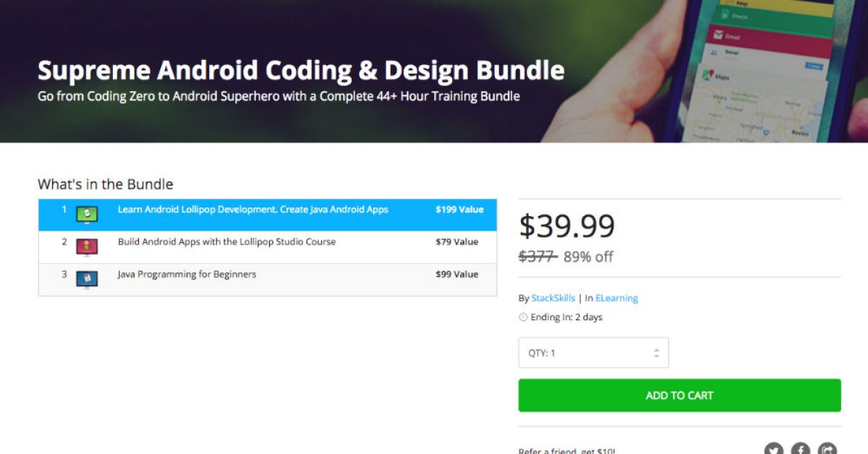Go to the ELearning category link
This screenshot has height=454, width=868.
click(616, 298)
